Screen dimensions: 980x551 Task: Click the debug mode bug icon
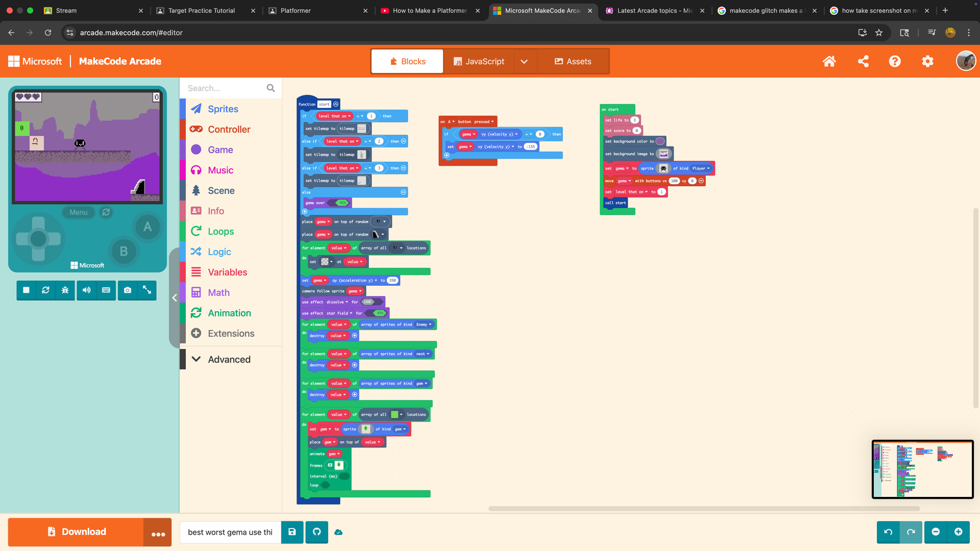(65, 290)
